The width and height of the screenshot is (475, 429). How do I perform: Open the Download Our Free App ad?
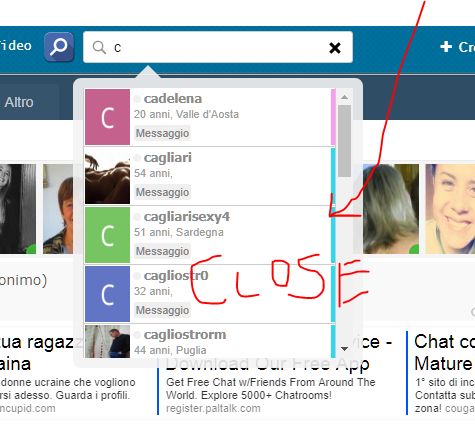(267, 364)
